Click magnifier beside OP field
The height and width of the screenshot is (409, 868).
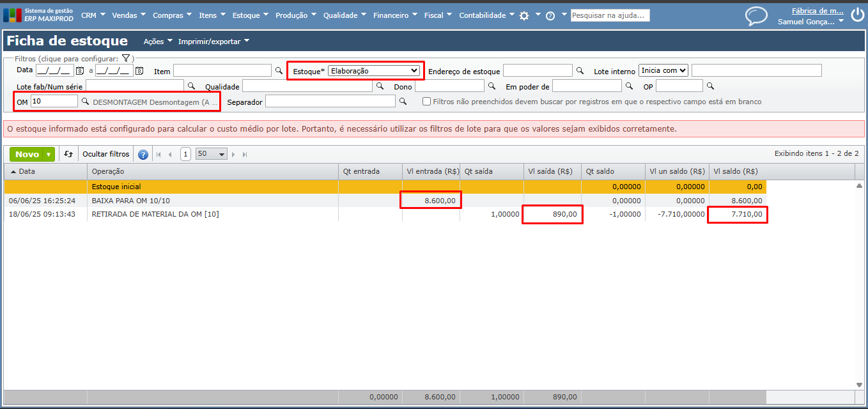[710, 86]
